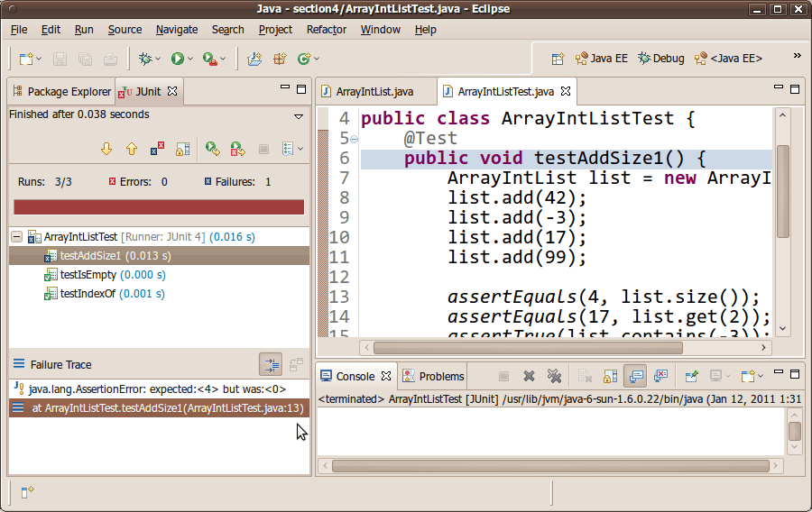Open the Run configurations dropdown arrow
The image size is (812, 512).
pyautogui.click(x=190, y=59)
